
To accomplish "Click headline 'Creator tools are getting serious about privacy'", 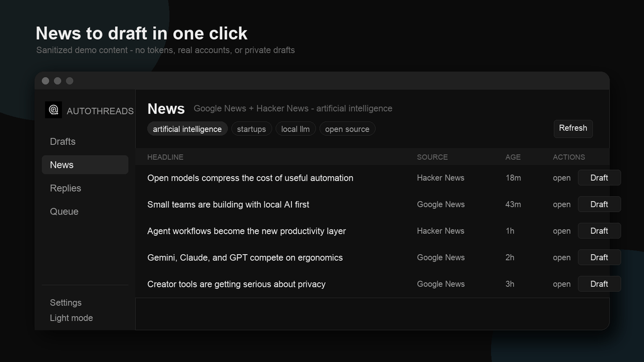I will (x=236, y=284).
